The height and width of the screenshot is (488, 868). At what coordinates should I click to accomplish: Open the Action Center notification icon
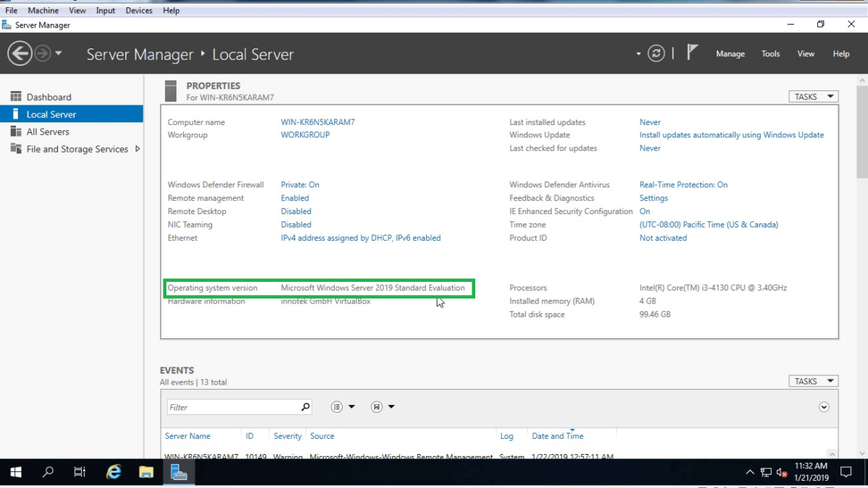tap(846, 473)
